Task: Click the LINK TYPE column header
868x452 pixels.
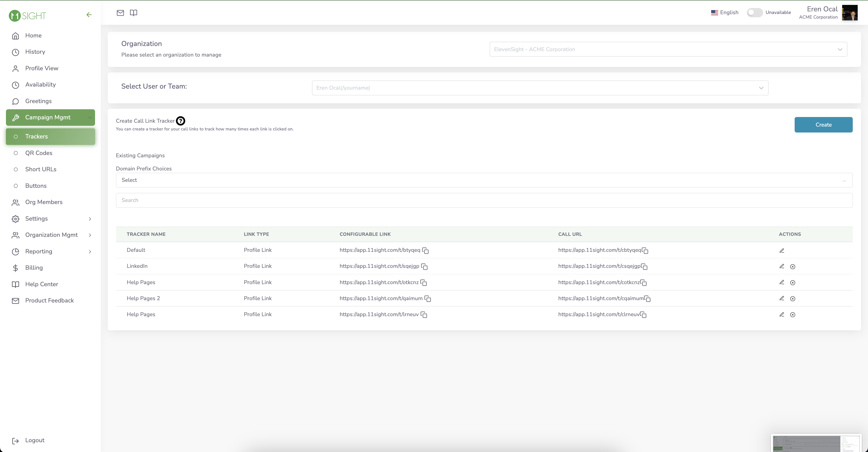Action: (256, 234)
